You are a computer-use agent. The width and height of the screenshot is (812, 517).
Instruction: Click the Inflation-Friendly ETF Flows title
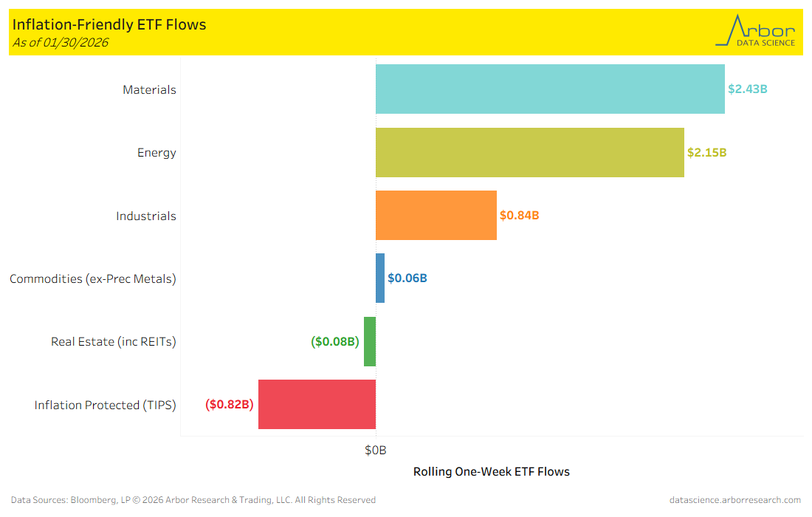(109, 24)
